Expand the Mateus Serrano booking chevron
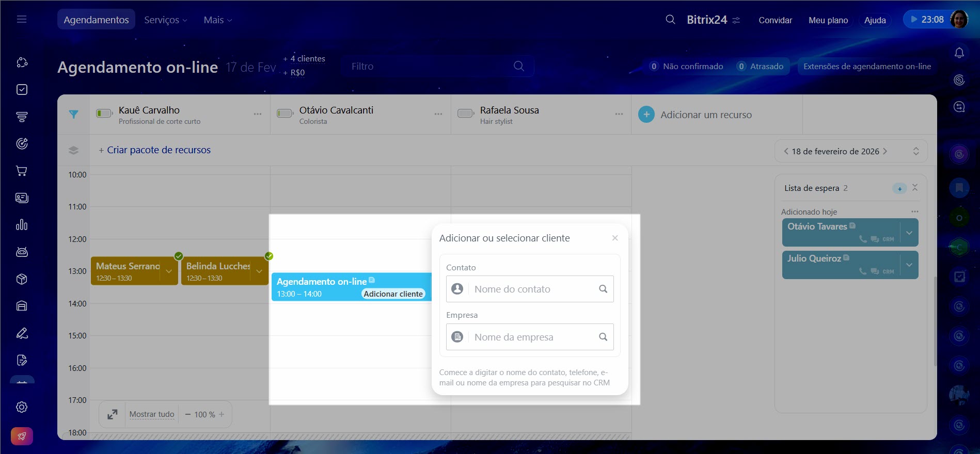 pos(169,271)
